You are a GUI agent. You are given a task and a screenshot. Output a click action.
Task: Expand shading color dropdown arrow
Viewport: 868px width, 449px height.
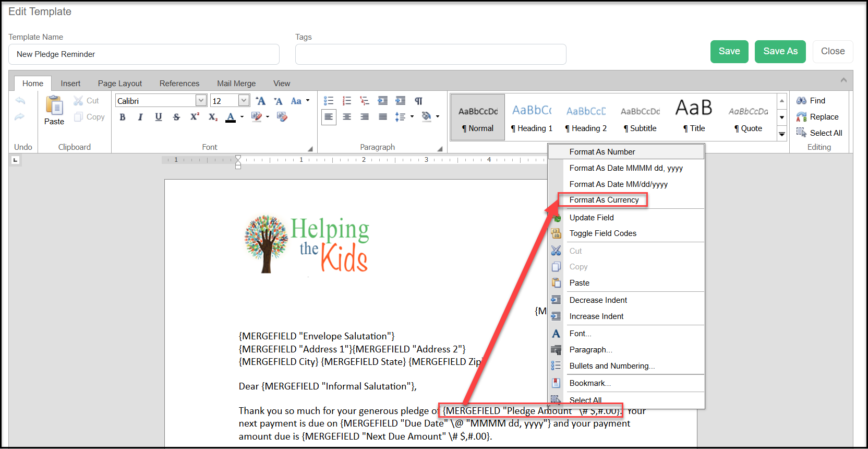438,117
